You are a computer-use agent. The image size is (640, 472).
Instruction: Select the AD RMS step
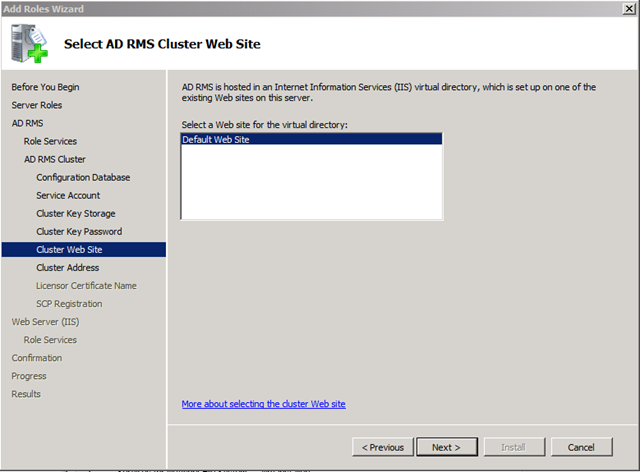[27, 123]
